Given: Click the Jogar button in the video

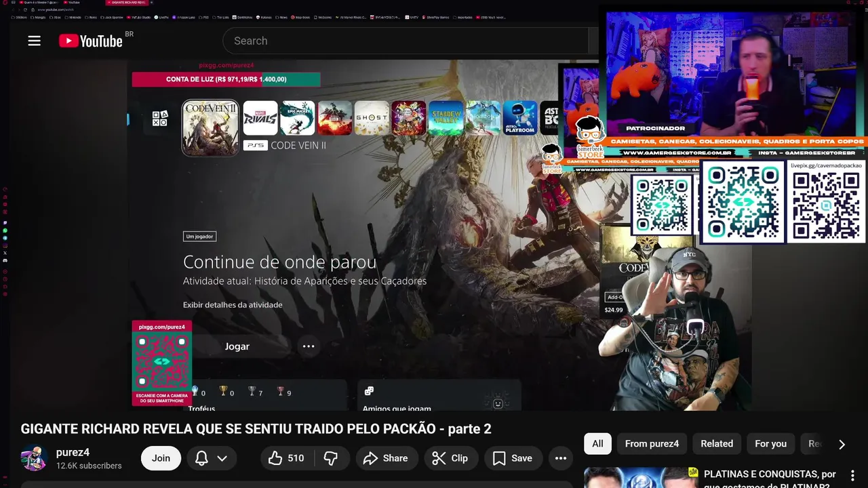Looking at the screenshot, I should coord(237,346).
